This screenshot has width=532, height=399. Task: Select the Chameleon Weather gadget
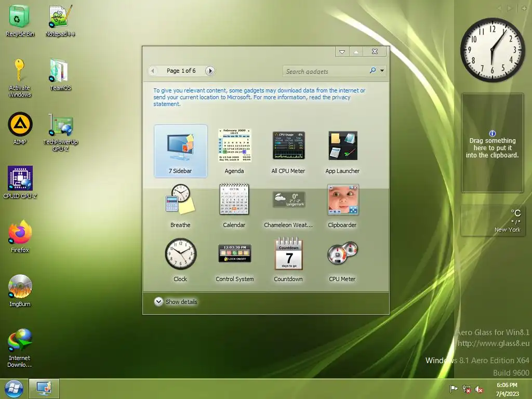click(288, 209)
